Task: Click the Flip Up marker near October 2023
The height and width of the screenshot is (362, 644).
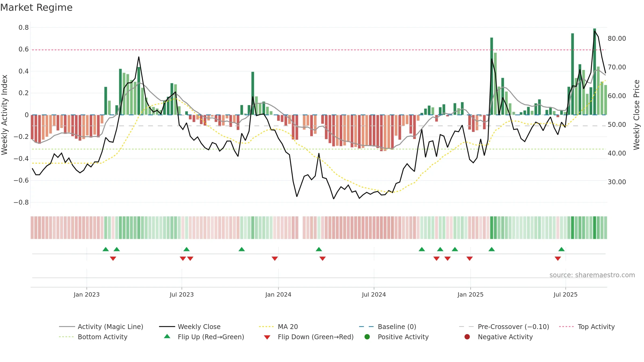Action: (x=241, y=249)
